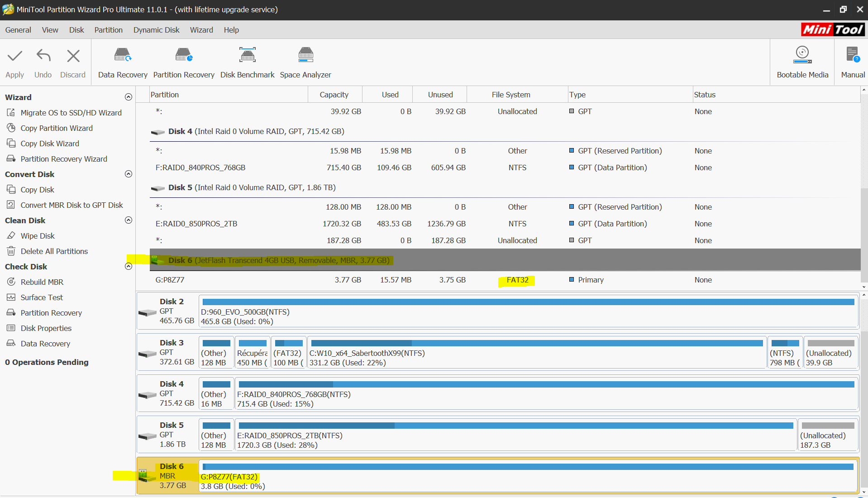Image resolution: width=868 pixels, height=498 pixels.
Task: Select Rebuild MBR option
Action: coord(42,282)
